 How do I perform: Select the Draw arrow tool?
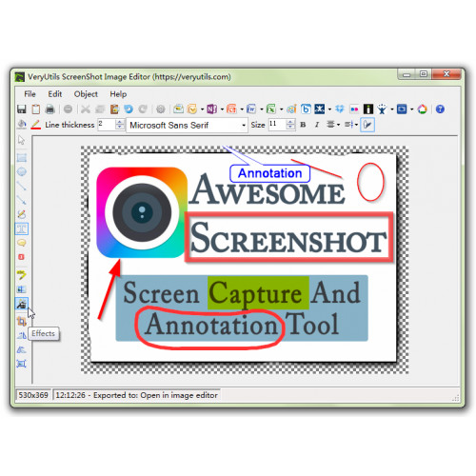[22, 200]
